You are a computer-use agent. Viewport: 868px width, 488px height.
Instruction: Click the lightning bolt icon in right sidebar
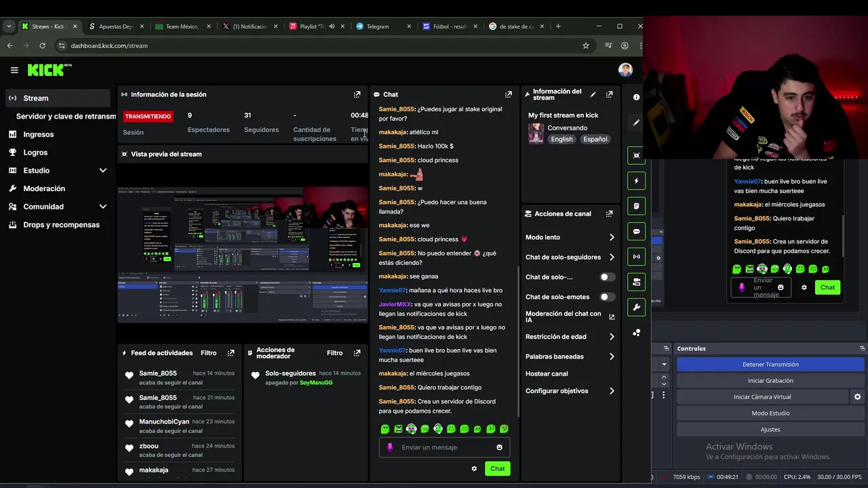point(636,181)
